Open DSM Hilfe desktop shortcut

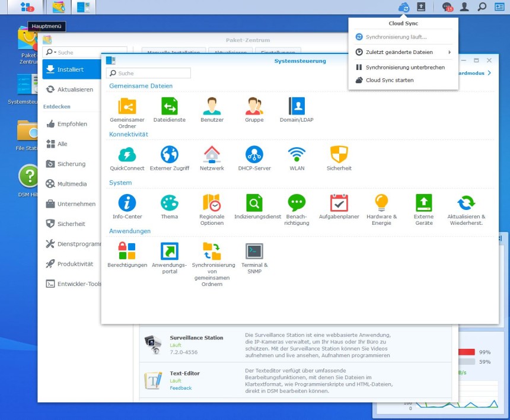pos(28,177)
